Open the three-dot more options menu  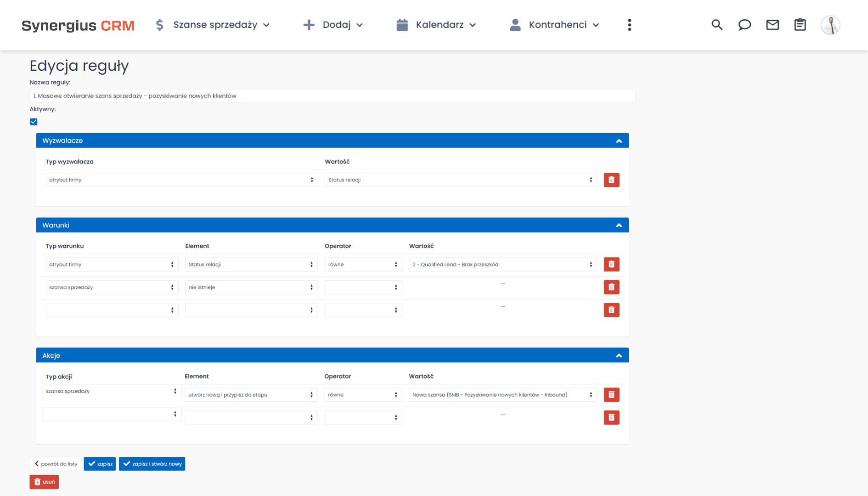click(x=630, y=25)
